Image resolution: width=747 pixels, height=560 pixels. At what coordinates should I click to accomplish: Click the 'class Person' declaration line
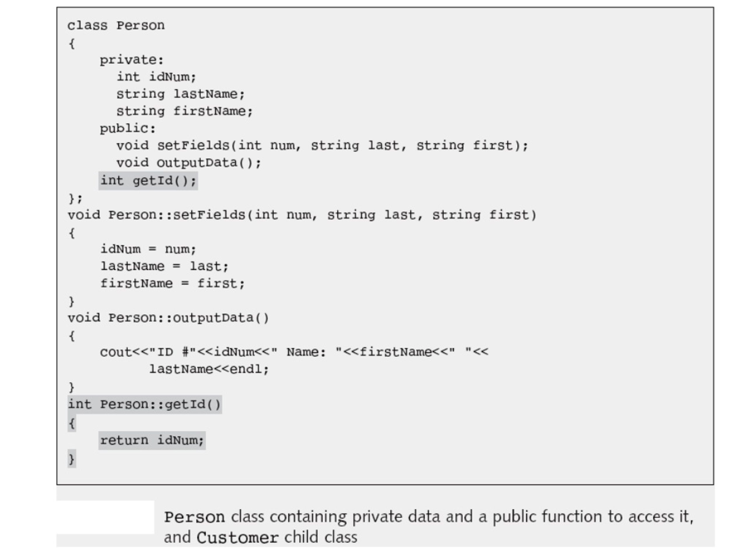pyautogui.click(x=116, y=26)
